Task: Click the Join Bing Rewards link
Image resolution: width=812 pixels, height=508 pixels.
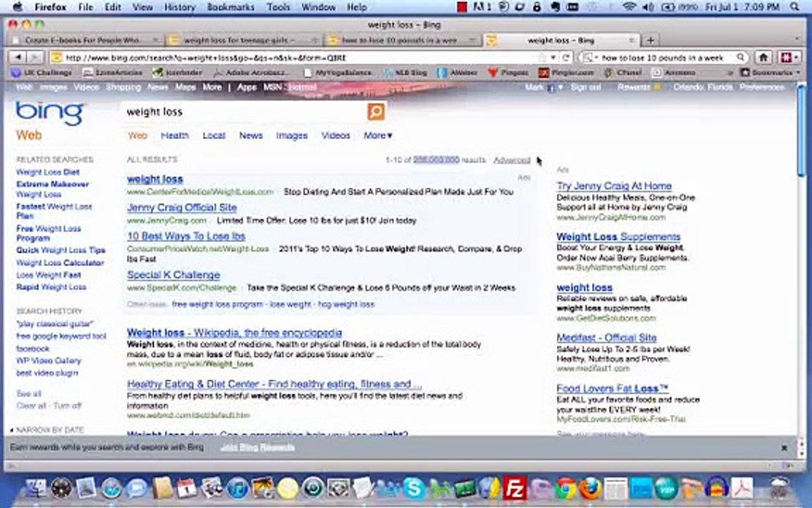Action: pos(257,447)
